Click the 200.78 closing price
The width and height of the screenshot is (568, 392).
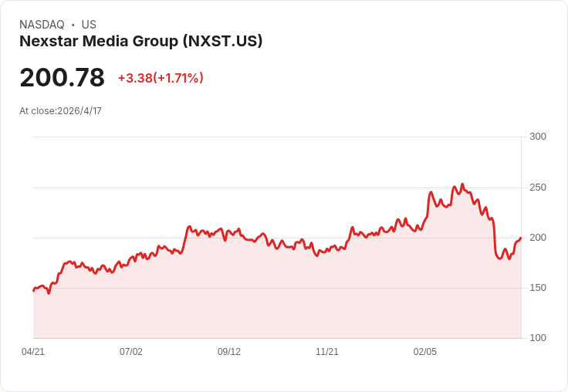(x=62, y=78)
